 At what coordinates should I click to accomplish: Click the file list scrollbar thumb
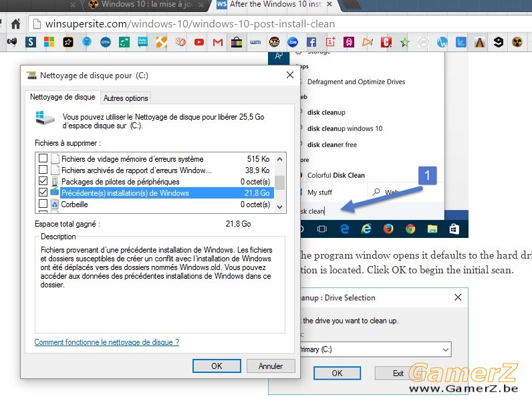(279, 182)
